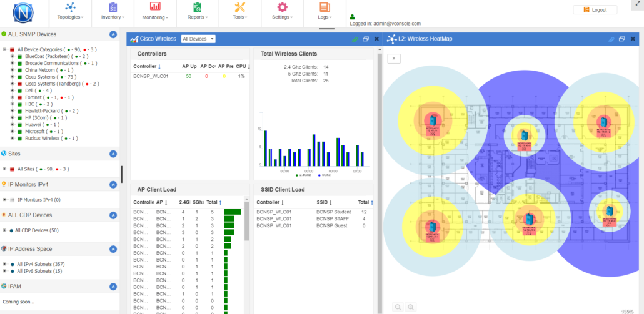644x314 pixels.
Task: Open All IPv4 Subnets (357)
Action: point(41,265)
